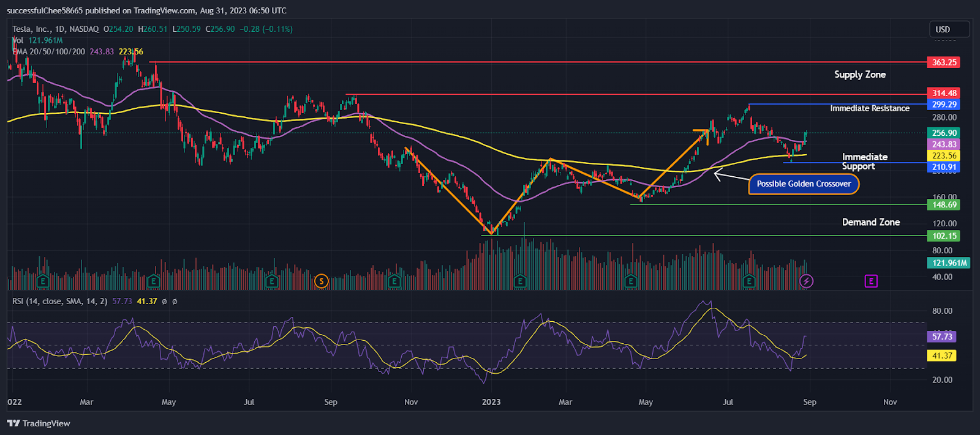Click the blue 299.29 price label
Screen dimensions: 980x435
tap(944, 105)
